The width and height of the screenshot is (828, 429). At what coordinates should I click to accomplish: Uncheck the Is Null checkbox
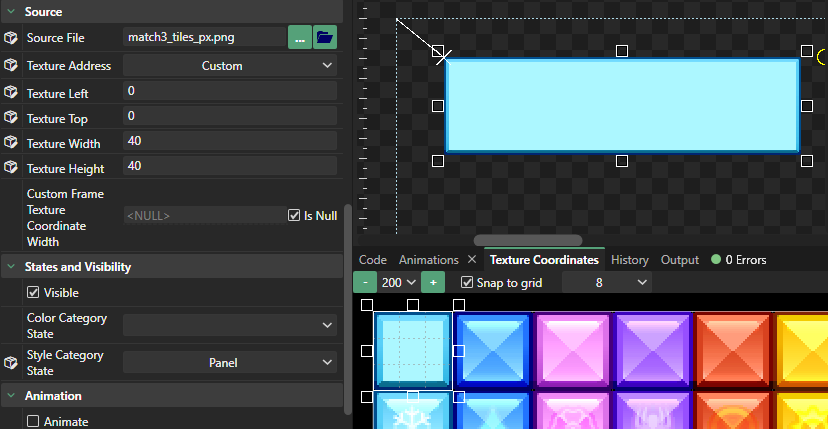coord(294,215)
